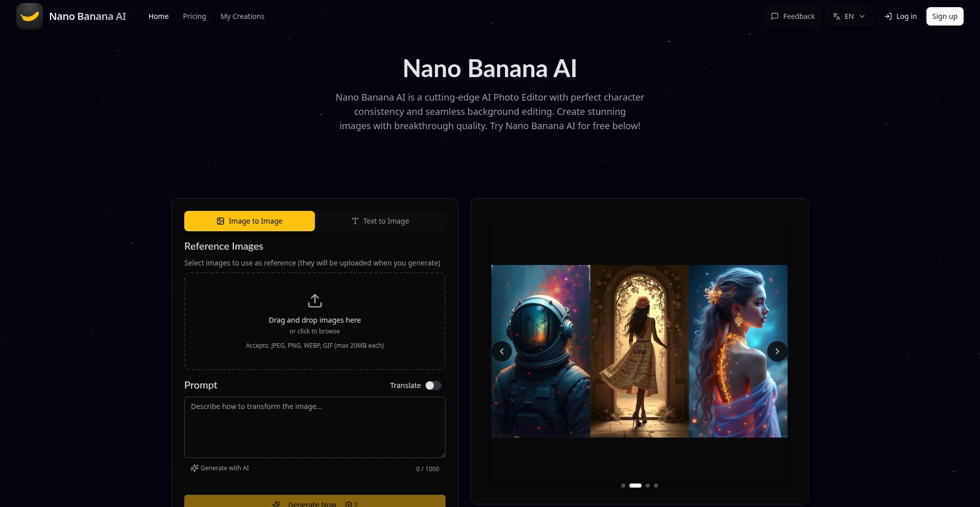The width and height of the screenshot is (980, 507).
Task: Show the previous carousel image
Action: coord(502,351)
